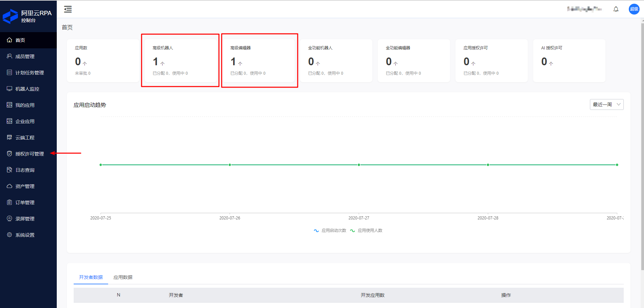Viewport: 644px width, 308px height.
Task: Open 计划任务管理 menu item
Action: (28, 73)
